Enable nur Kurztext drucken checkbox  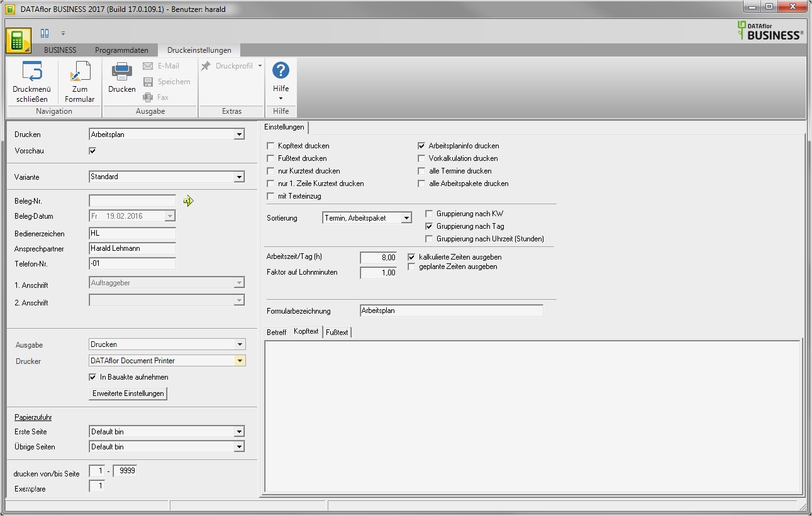pyautogui.click(x=271, y=171)
